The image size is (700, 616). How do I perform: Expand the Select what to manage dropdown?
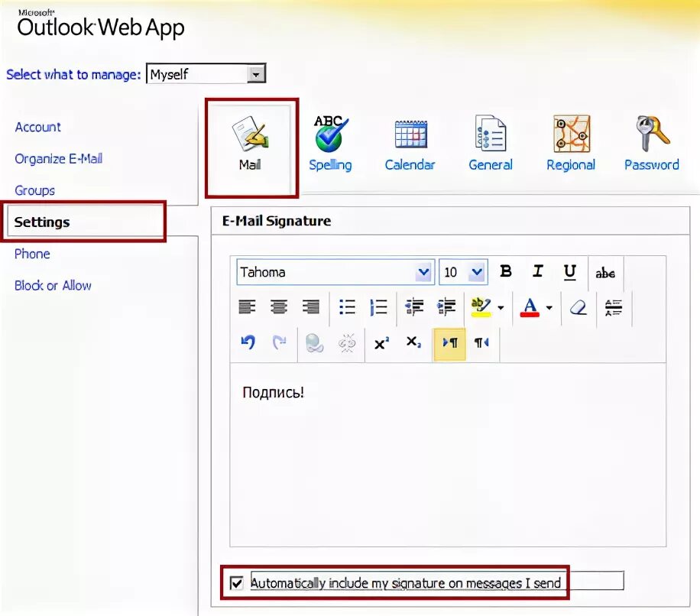tap(256, 74)
